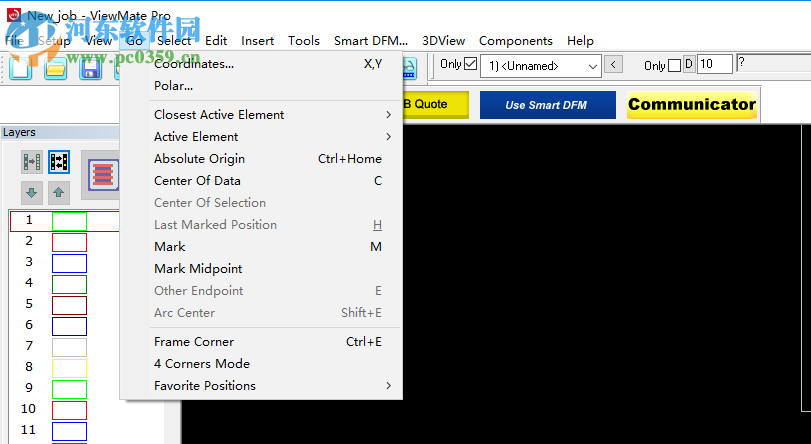Open the Smart DFM menu
This screenshot has height=444, width=811.
pos(370,41)
